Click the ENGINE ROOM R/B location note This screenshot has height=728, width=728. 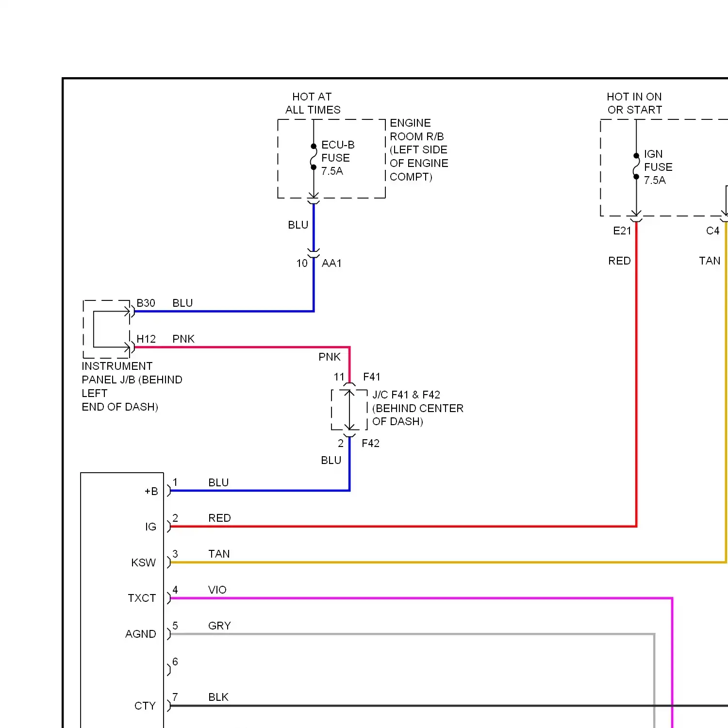tap(419, 150)
